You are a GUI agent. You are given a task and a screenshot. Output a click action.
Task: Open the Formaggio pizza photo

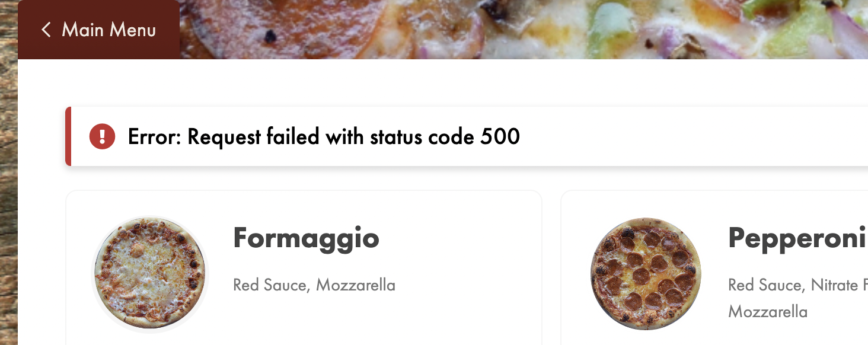[149, 273]
